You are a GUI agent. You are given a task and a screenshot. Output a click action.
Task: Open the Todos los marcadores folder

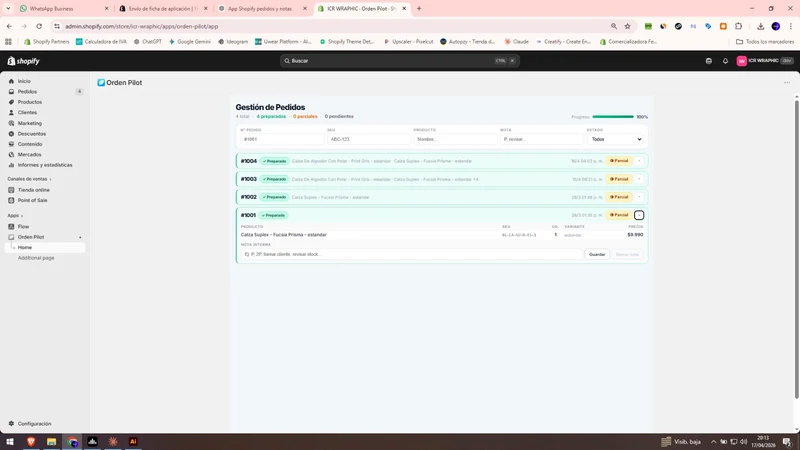pos(765,42)
